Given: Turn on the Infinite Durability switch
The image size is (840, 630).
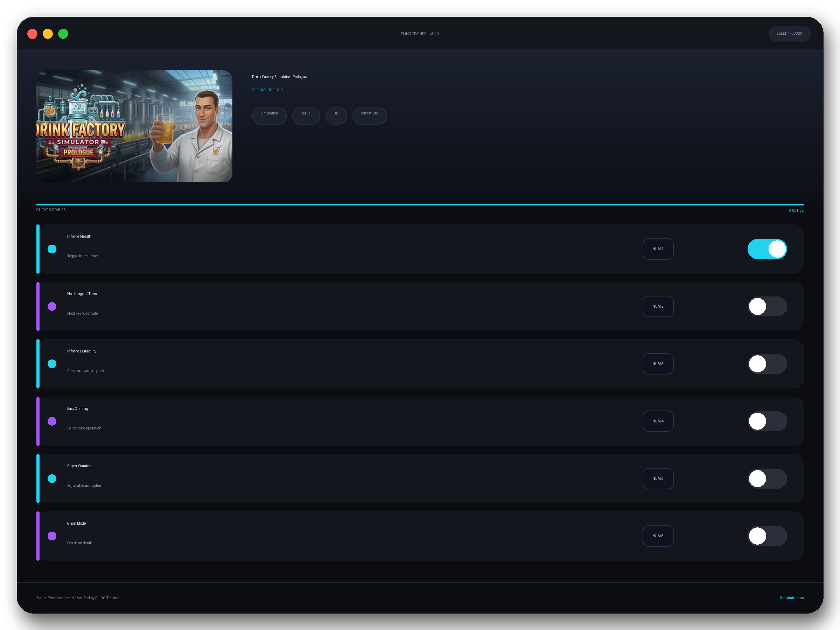Looking at the screenshot, I should 767,363.
